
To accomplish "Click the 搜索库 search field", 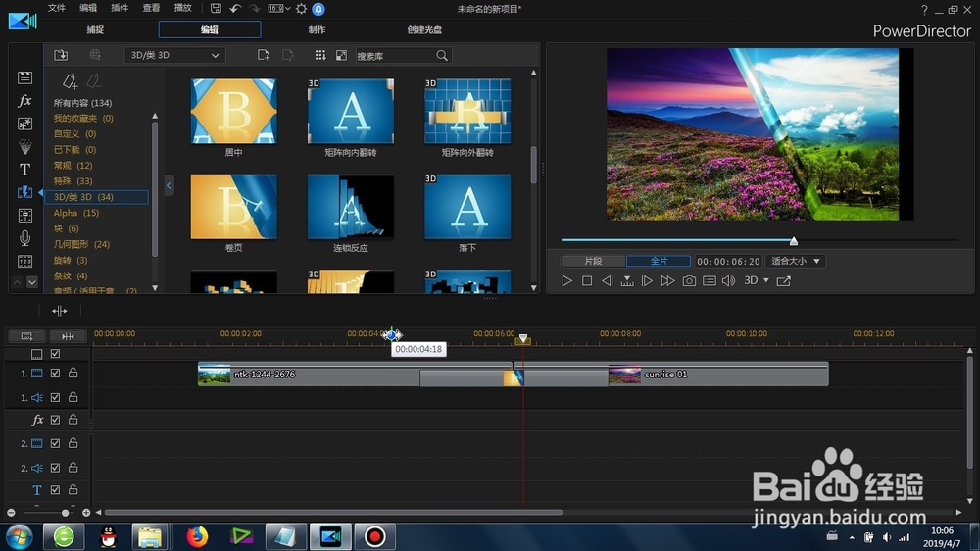I will tap(395, 56).
